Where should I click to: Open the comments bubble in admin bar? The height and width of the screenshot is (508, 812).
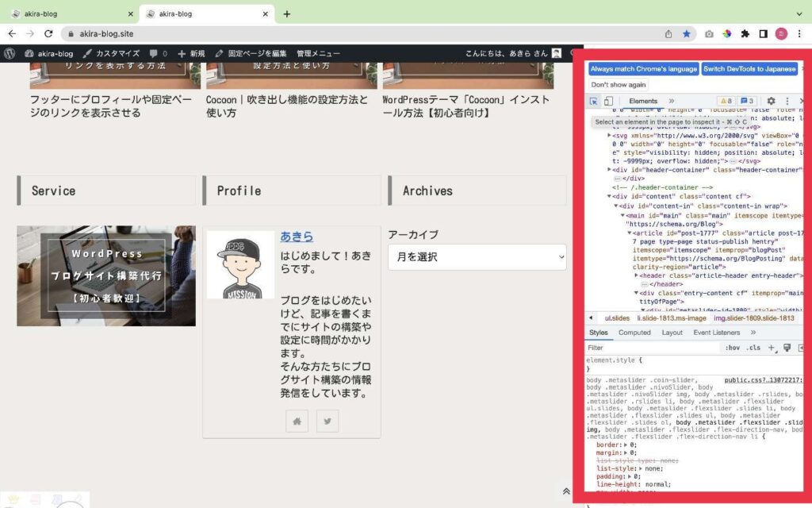(x=159, y=53)
